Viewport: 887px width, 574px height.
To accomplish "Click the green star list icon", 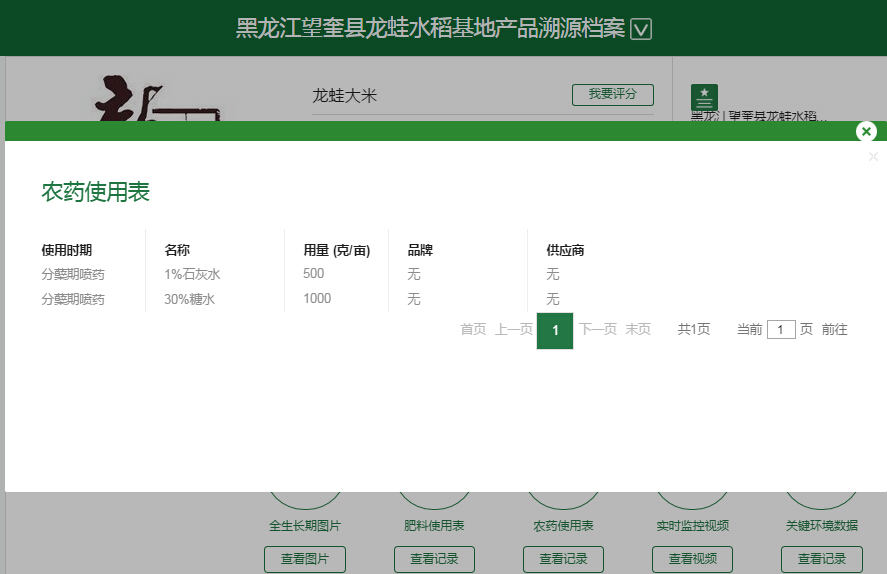I will (704, 97).
